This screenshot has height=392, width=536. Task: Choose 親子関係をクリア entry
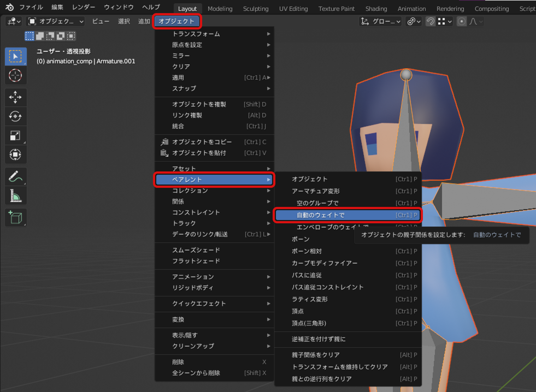[348, 355]
